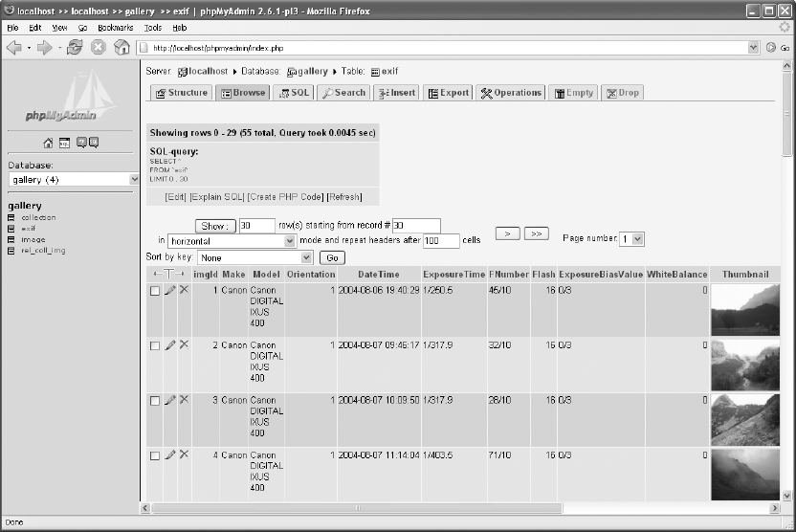The image size is (796, 532).
Task: Click the browse icon beside the collection table
Action: pos(11,218)
